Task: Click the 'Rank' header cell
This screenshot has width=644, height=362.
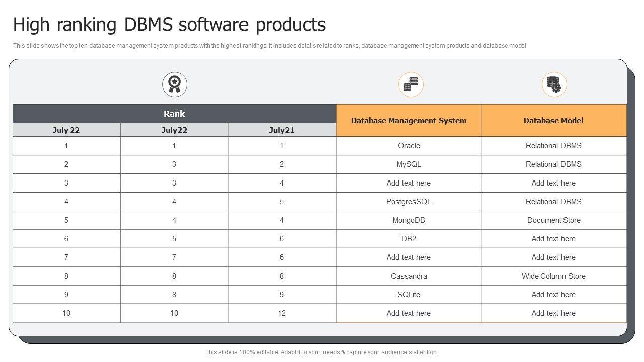Action: [174, 114]
